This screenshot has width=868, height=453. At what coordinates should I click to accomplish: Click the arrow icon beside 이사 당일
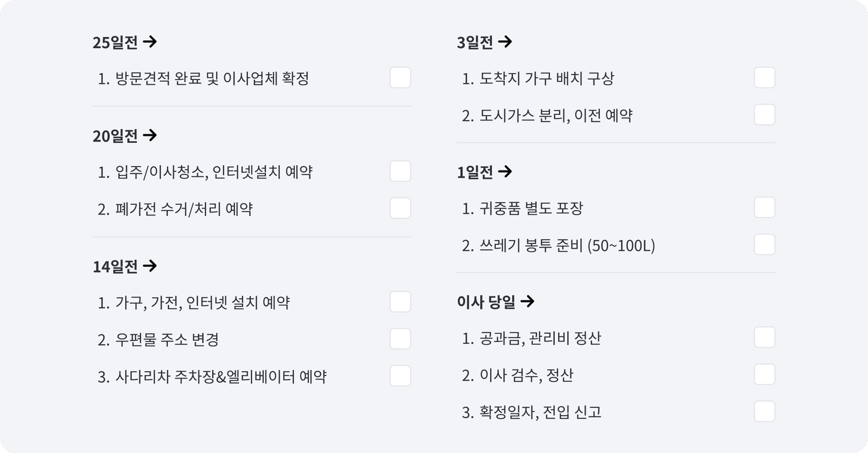click(x=527, y=301)
